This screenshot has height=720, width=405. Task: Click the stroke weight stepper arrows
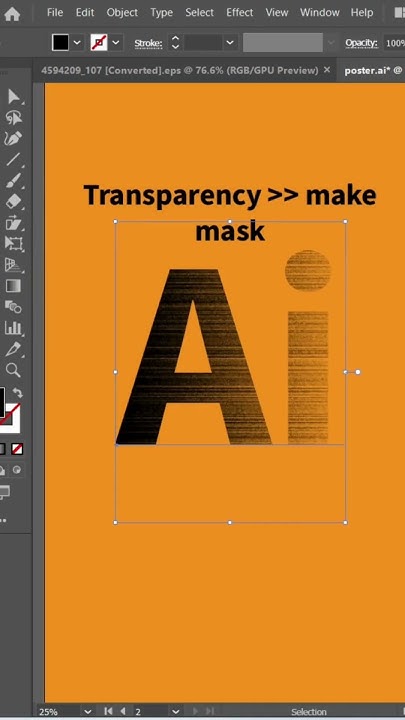(x=175, y=43)
